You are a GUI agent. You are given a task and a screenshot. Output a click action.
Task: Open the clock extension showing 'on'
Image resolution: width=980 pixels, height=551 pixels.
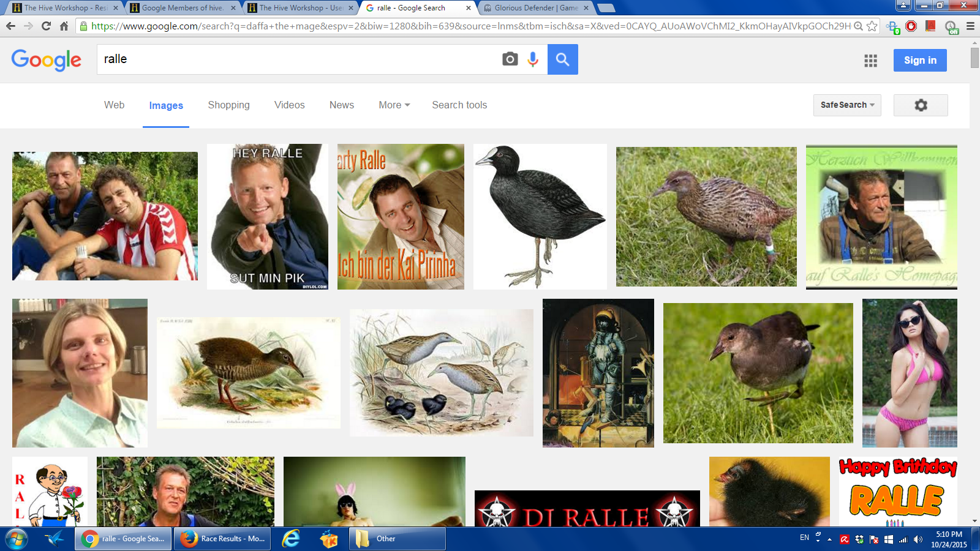tap(951, 26)
